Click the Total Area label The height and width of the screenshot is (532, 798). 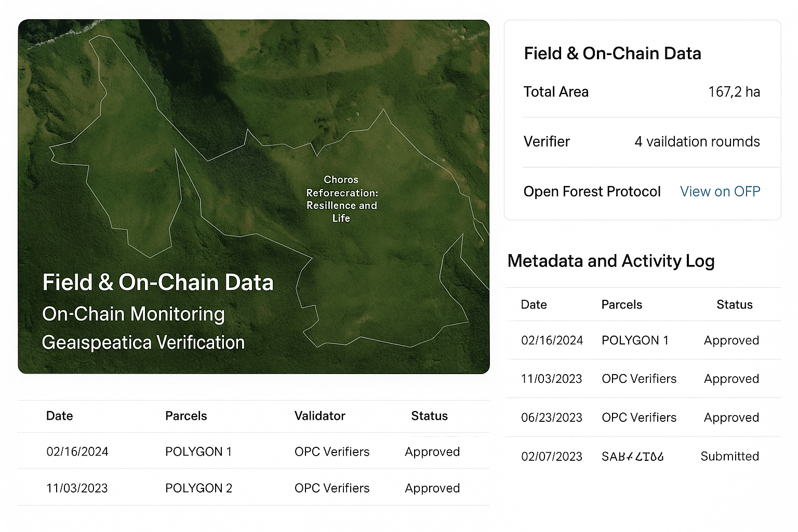tap(556, 92)
